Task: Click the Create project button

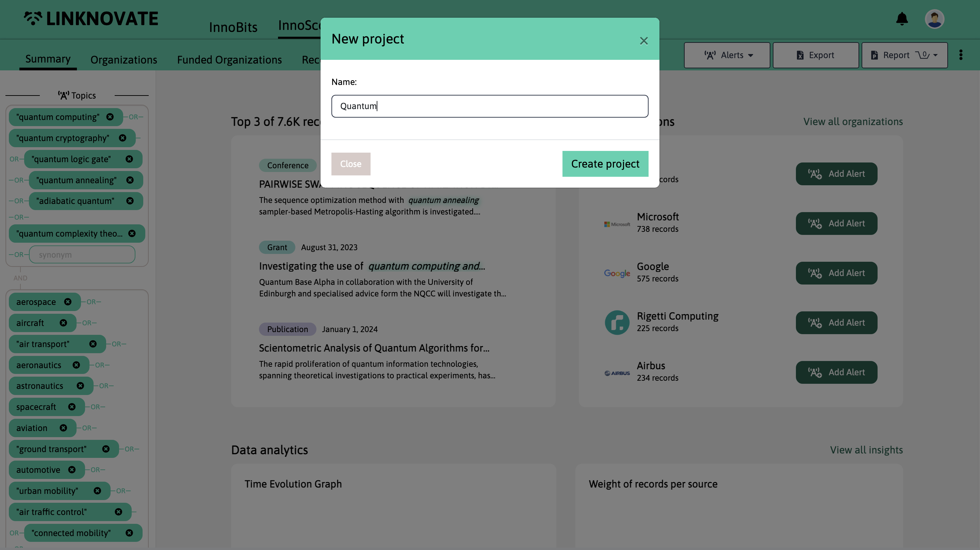Action: (x=605, y=164)
